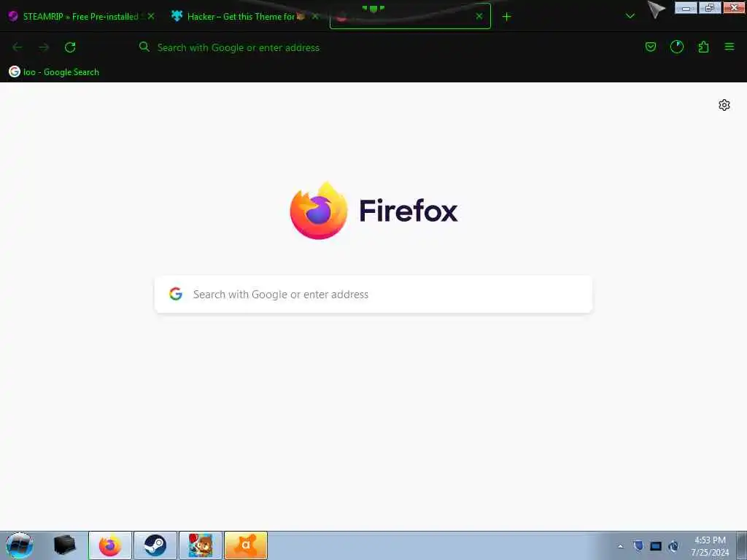Click the monitor network tray icon

(656, 546)
